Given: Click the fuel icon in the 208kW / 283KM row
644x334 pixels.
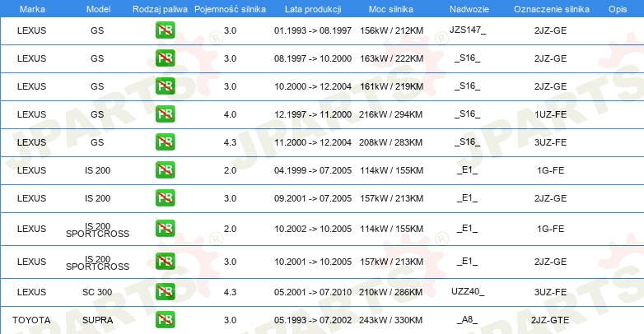Looking at the screenshot, I should coord(165,142).
